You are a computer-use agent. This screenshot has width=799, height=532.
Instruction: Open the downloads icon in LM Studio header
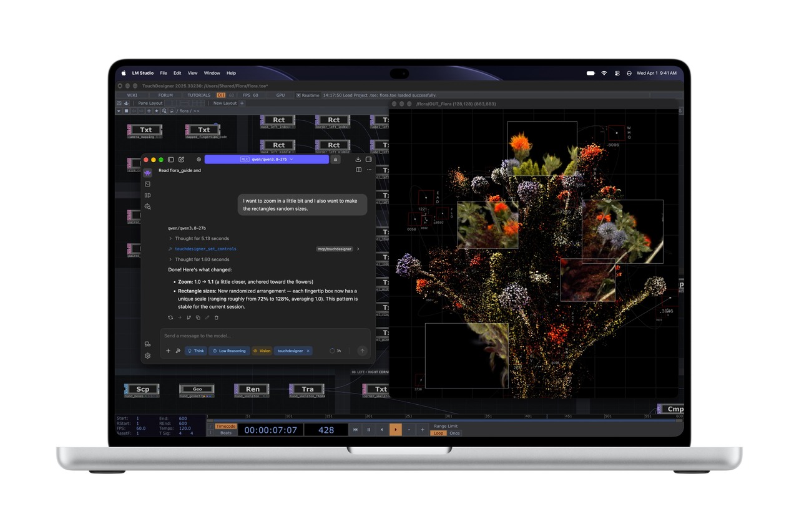click(x=358, y=160)
